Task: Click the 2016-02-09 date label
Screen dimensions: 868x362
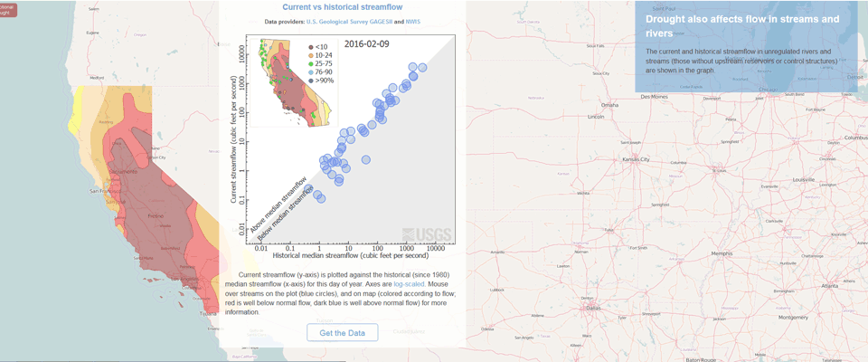Action: click(366, 43)
